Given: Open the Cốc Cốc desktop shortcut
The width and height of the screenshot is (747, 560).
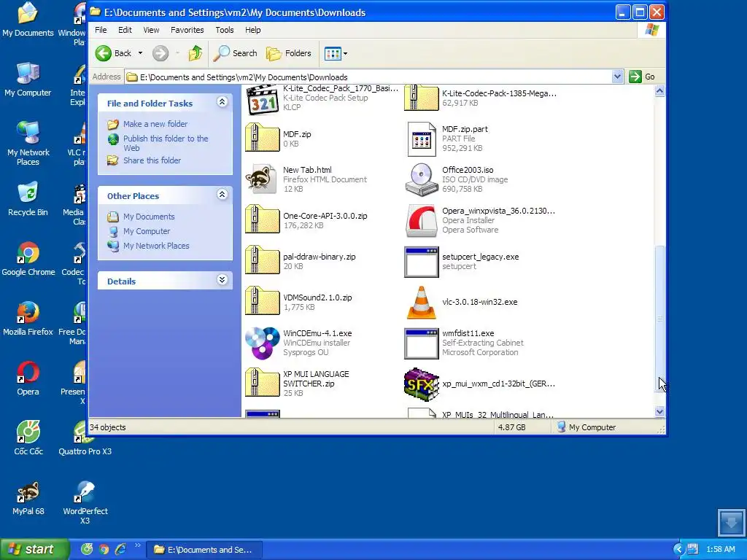Looking at the screenshot, I should 28,438.
